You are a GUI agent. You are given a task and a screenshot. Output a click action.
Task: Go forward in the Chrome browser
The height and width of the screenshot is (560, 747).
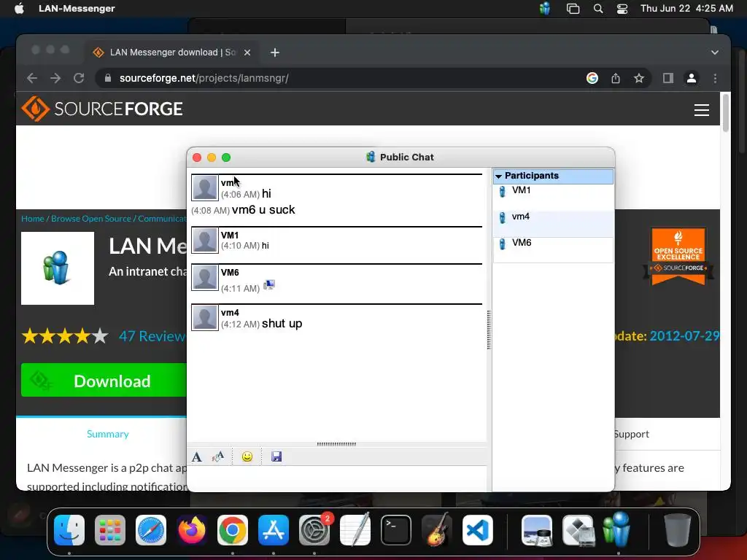click(x=55, y=78)
